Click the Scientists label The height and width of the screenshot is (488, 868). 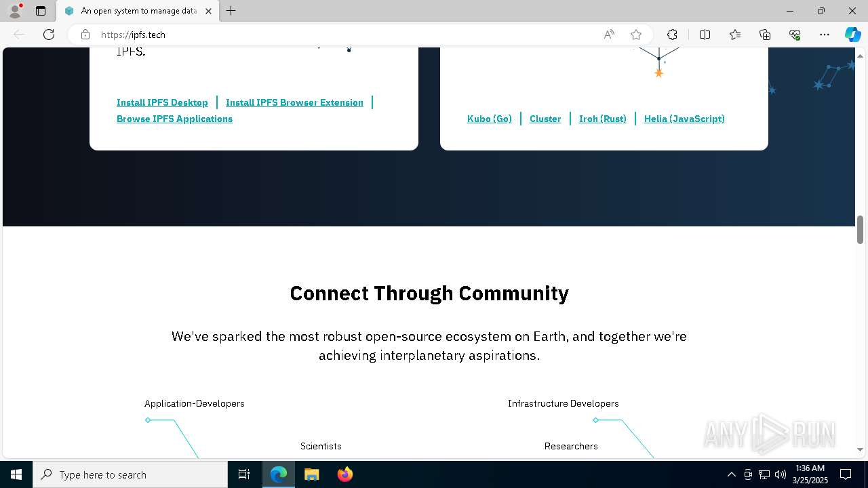tap(321, 446)
